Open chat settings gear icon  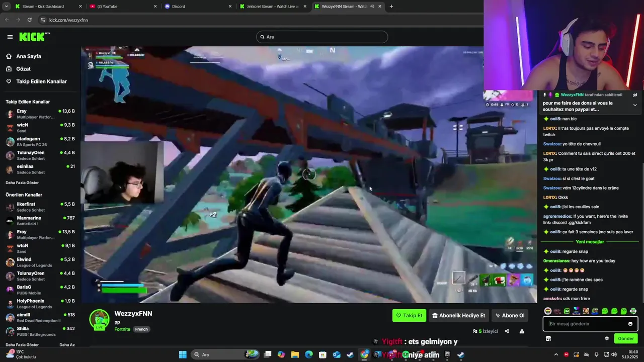[x=607, y=338]
